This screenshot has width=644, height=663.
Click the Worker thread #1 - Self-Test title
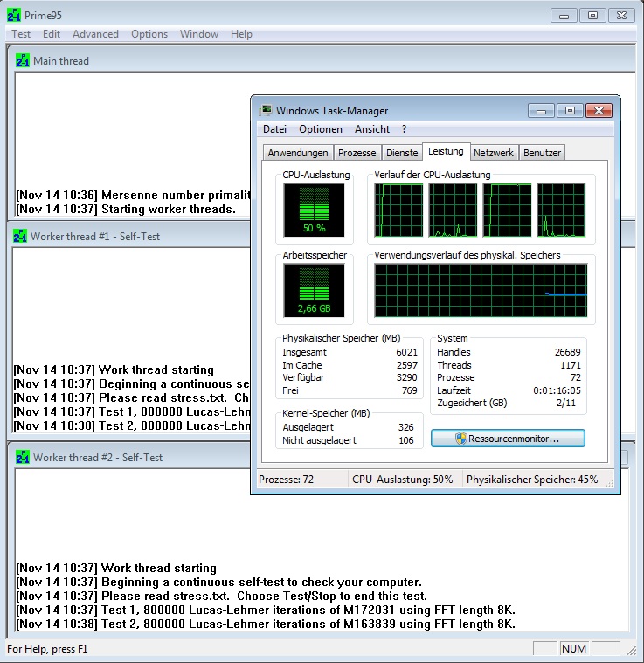tap(95, 237)
